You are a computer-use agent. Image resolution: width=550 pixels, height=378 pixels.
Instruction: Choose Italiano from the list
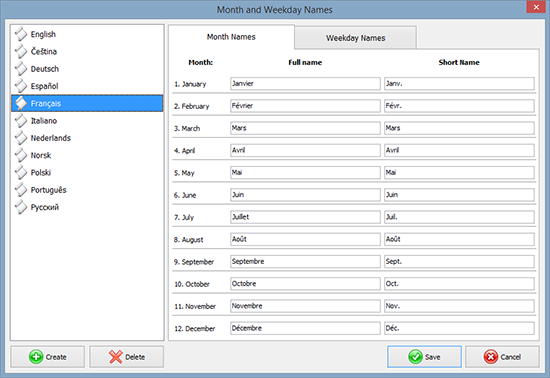click(87, 121)
